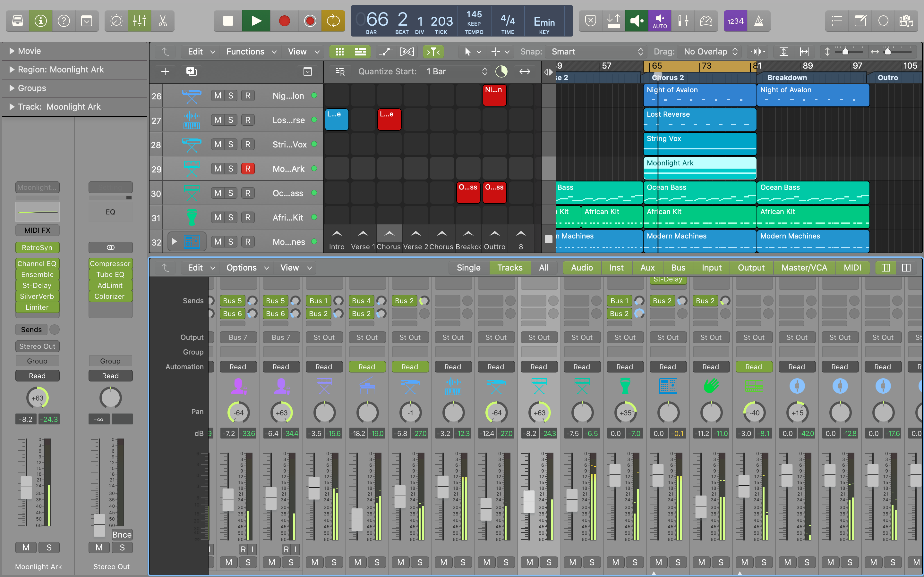
Task: Click the Moonlight Ark channel volume fader
Action: tap(26, 487)
